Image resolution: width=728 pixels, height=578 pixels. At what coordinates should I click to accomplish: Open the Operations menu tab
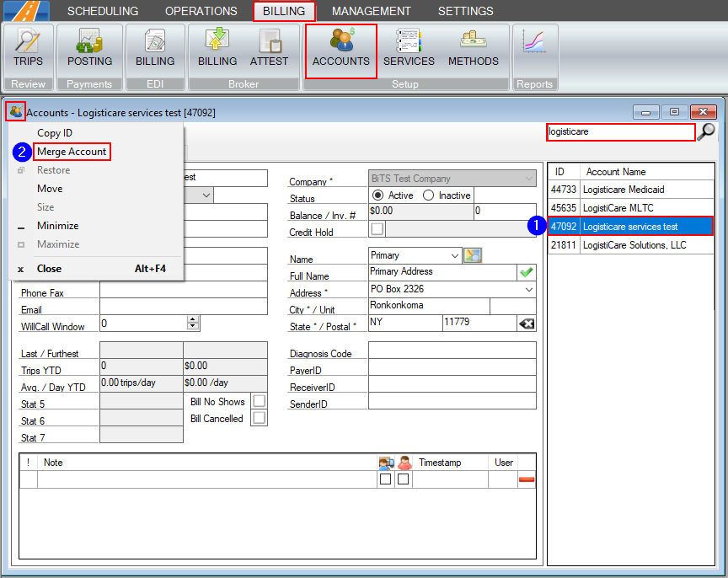point(201,11)
